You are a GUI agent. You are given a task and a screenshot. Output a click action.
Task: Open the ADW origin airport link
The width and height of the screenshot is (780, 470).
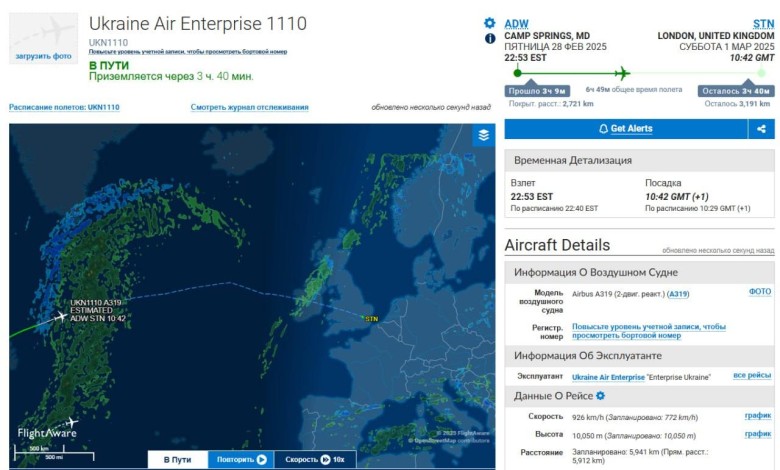point(516,24)
